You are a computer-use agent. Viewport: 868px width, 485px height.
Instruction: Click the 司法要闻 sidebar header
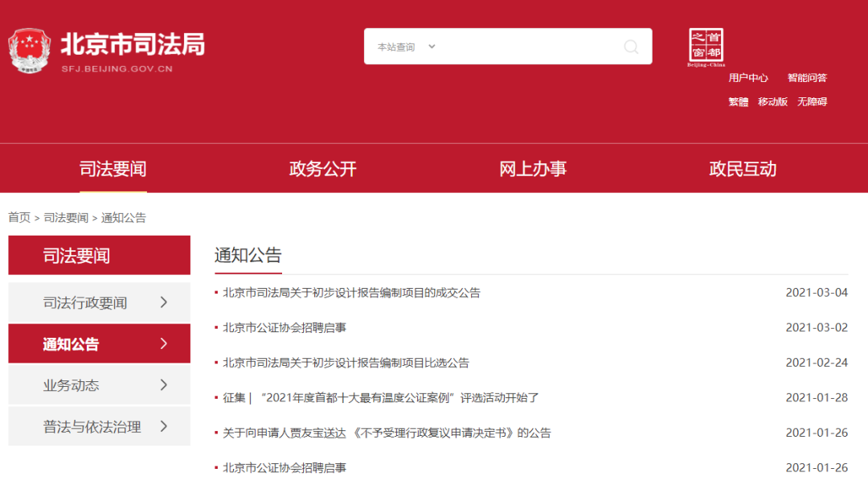point(99,255)
